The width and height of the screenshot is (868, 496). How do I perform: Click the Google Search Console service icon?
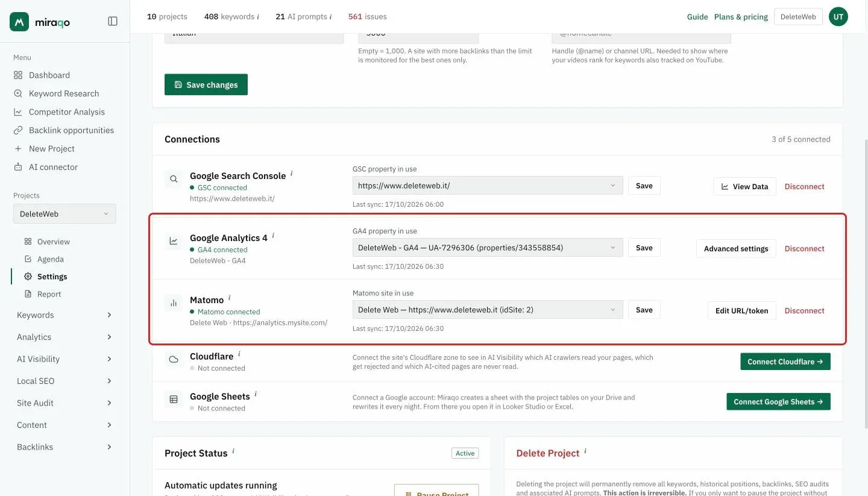[x=174, y=179]
